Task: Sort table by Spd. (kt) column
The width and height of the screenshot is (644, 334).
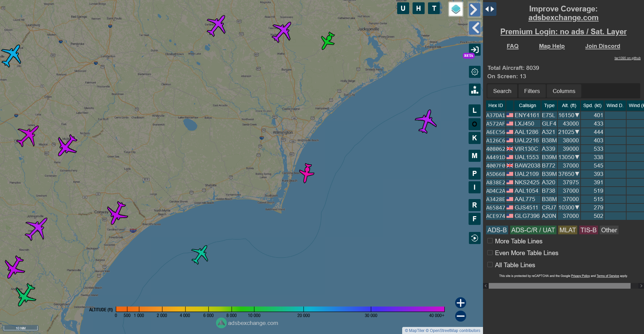Action: coord(592,105)
